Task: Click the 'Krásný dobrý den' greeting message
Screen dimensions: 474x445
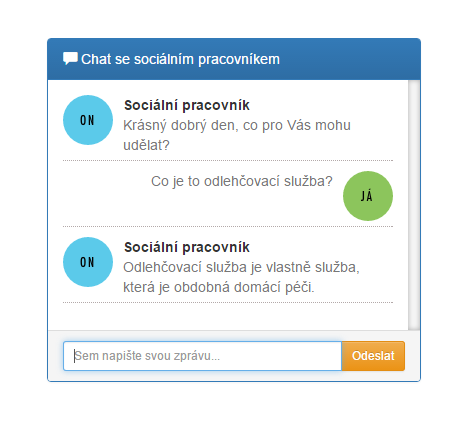Action: point(237,125)
